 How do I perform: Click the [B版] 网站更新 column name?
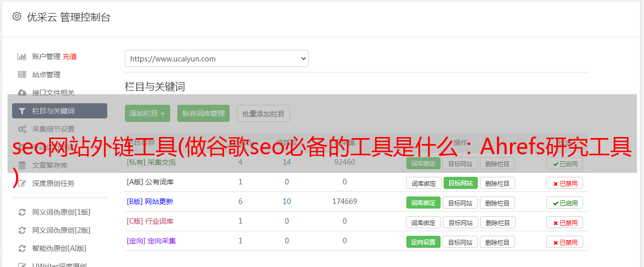150,202
